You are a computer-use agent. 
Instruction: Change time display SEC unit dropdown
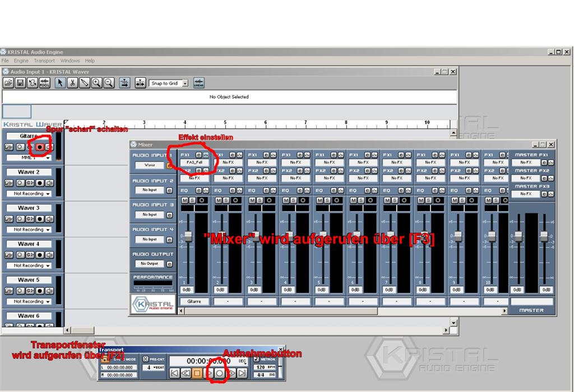pyautogui.click(x=242, y=361)
